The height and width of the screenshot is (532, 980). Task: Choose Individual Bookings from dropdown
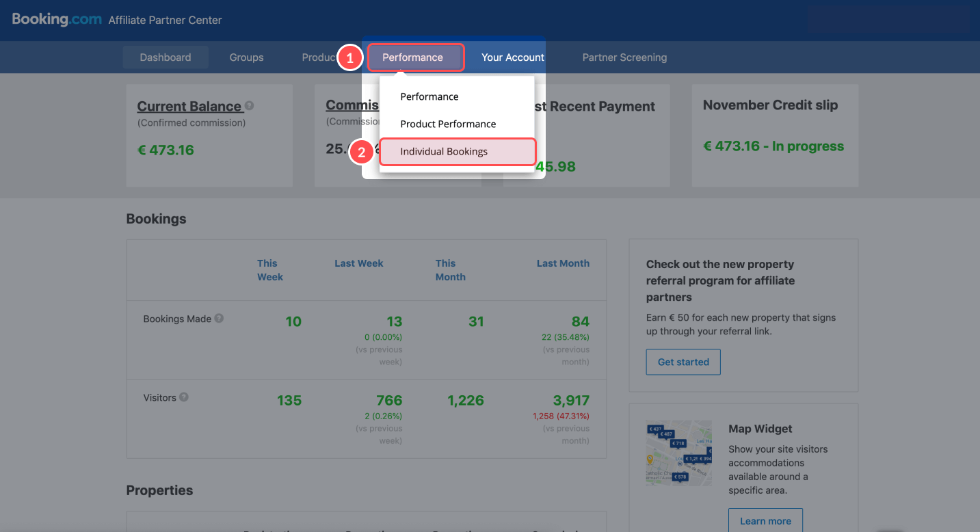(458, 152)
